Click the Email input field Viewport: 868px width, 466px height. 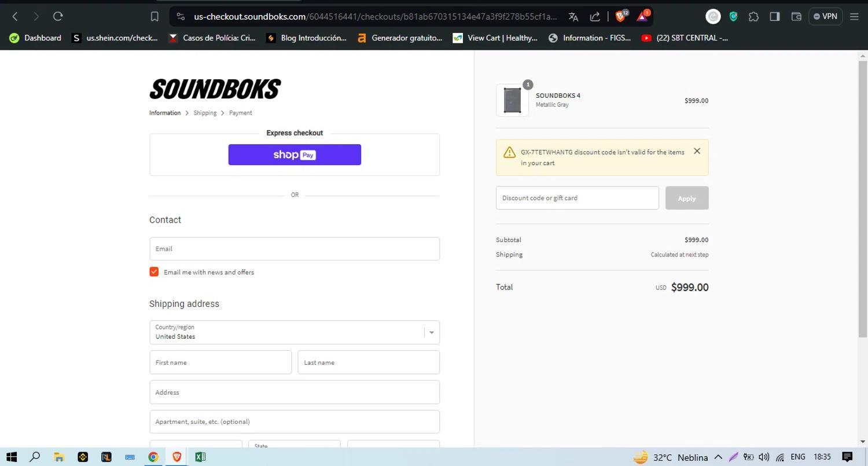click(x=295, y=249)
